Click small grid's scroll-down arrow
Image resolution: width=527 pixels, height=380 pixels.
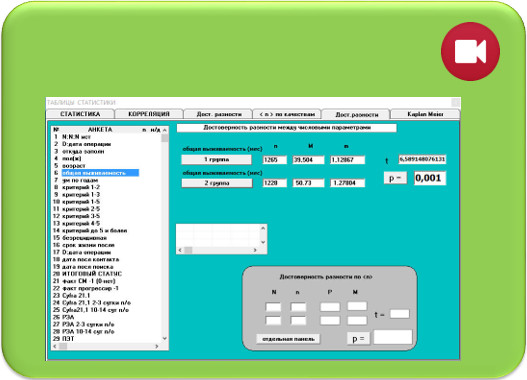coord(263,242)
